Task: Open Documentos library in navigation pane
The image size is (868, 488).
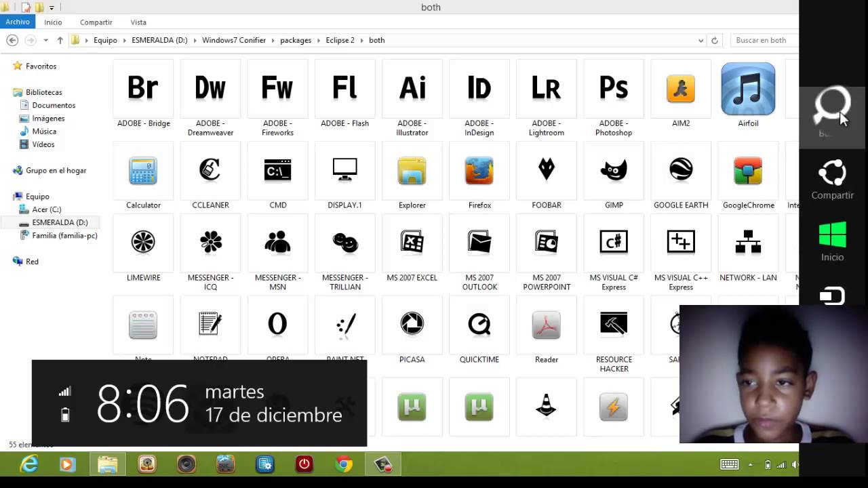Action: [54, 106]
